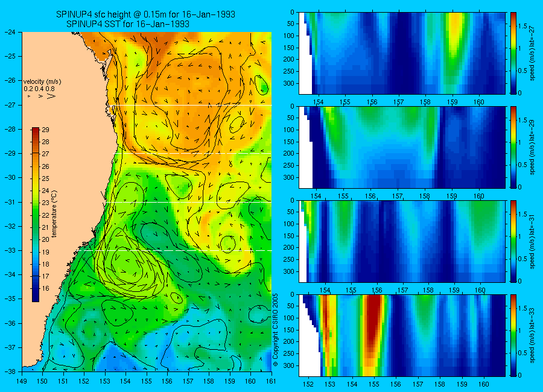This screenshot has width=543, height=392.
Task: Click the speed colorbar beside the lat=-33 section
Action: coord(513,335)
